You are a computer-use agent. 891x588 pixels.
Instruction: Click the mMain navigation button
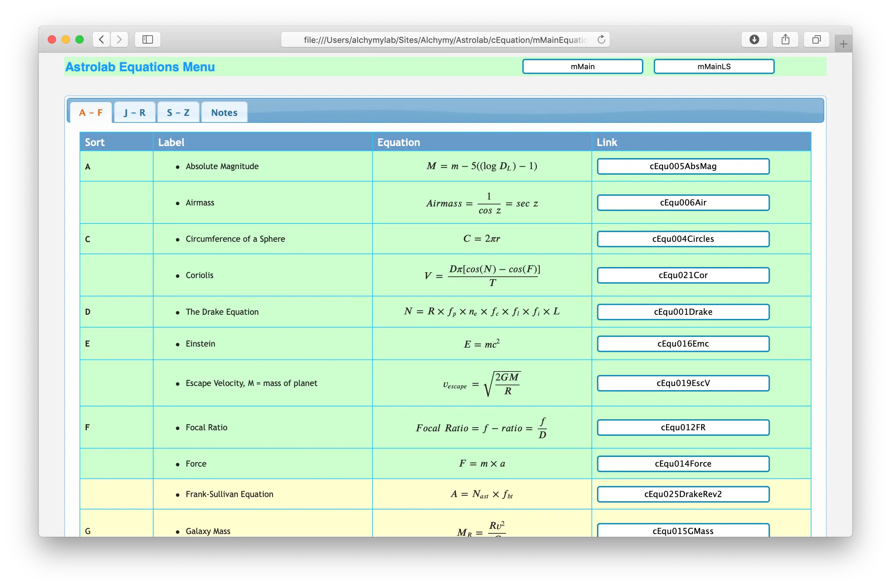click(582, 66)
